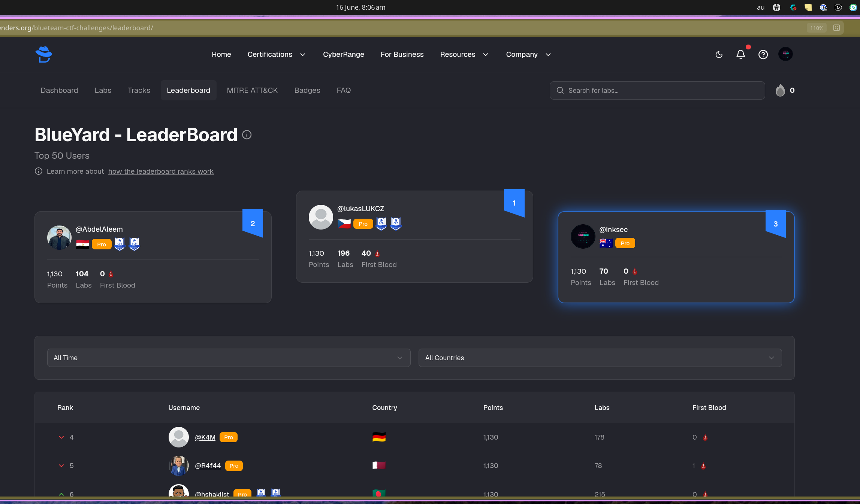Click first blood icon in K4M row
The width and height of the screenshot is (860, 504).
point(705,437)
